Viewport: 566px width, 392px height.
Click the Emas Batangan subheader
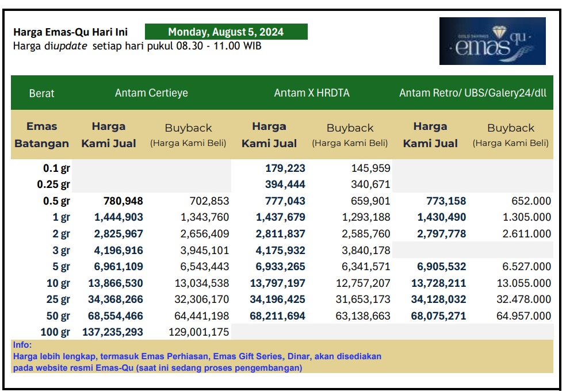(41, 135)
